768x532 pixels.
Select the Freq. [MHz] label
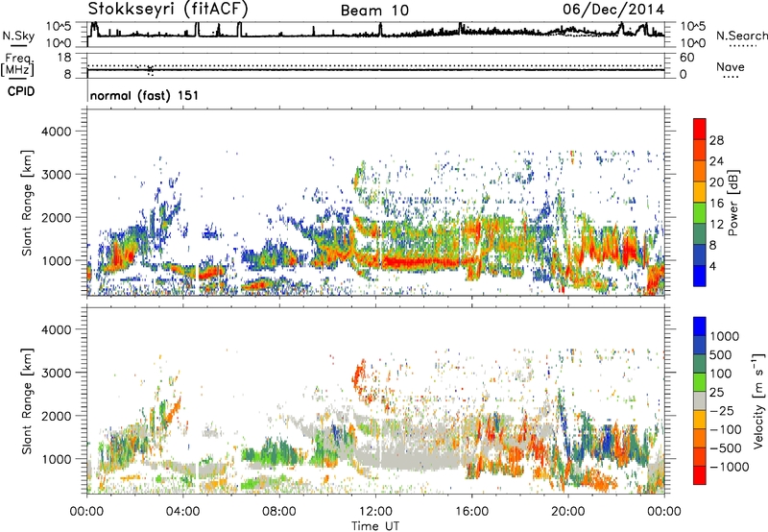17,64
